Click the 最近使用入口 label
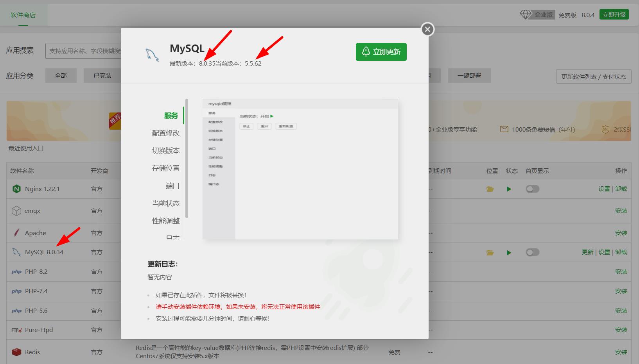639x364 pixels. (26, 148)
